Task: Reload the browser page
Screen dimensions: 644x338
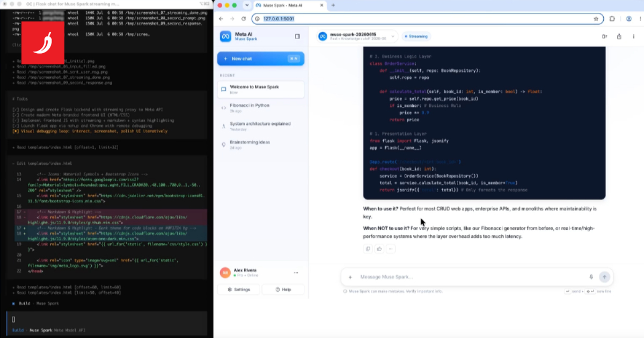Action: (x=244, y=18)
